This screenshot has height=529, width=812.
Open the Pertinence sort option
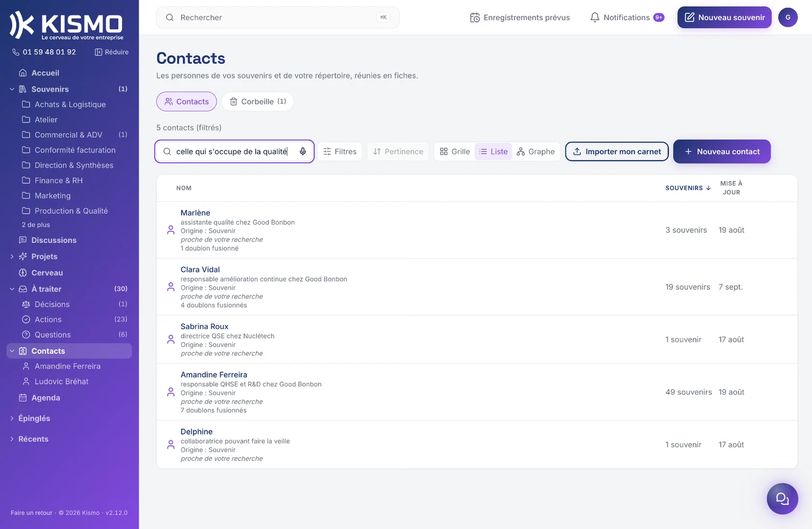(x=398, y=151)
